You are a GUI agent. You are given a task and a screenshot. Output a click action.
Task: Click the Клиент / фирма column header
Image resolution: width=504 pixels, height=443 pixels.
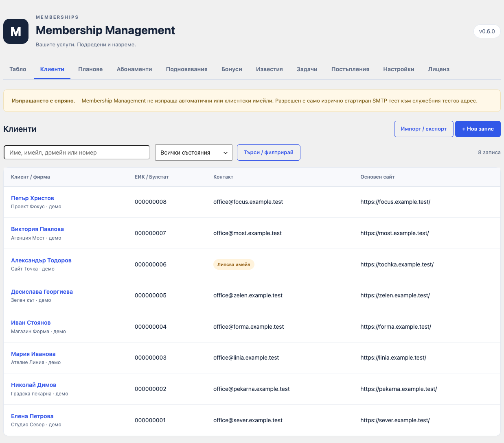pos(31,177)
